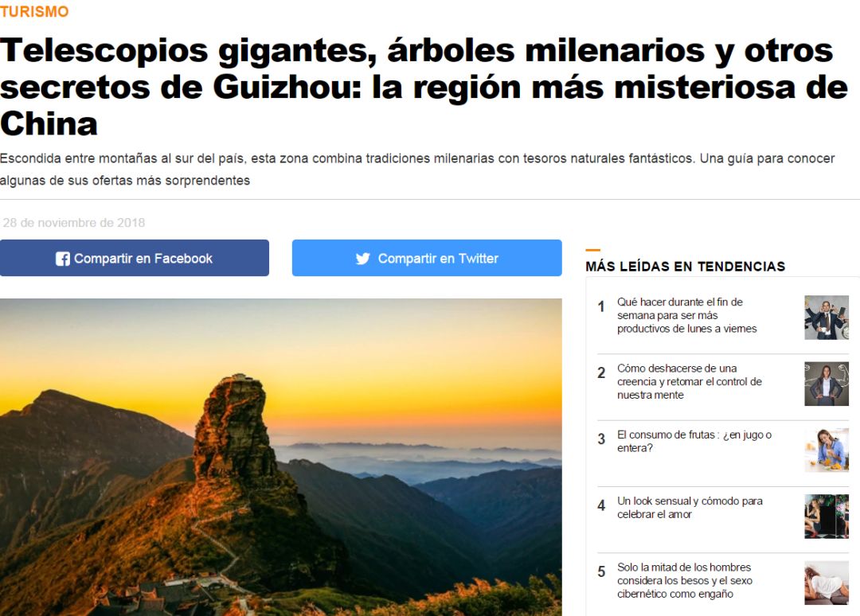860x616 pixels.
Task: Click the article subtitle about Escondida entre montañas
Action: click(417, 170)
